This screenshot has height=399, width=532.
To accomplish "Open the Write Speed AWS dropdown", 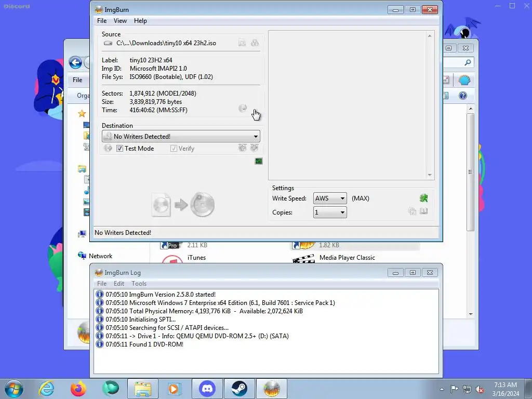I will (330, 198).
